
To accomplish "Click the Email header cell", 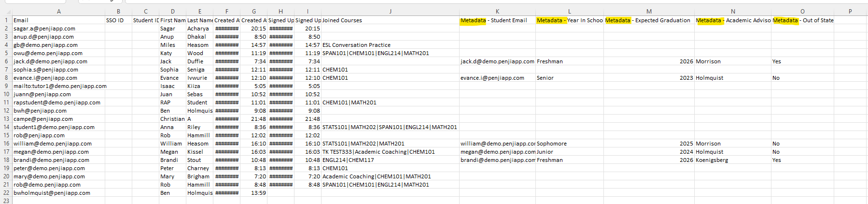I will (59, 20).
